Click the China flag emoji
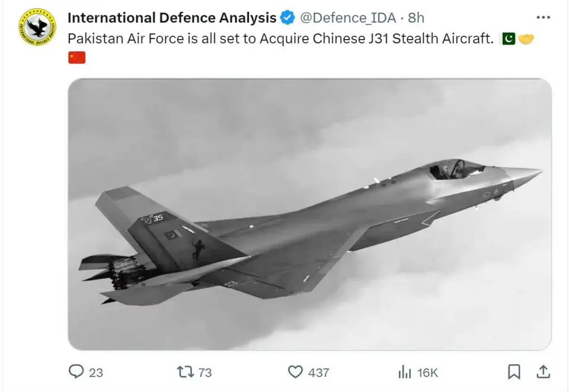 pos(77,57)
